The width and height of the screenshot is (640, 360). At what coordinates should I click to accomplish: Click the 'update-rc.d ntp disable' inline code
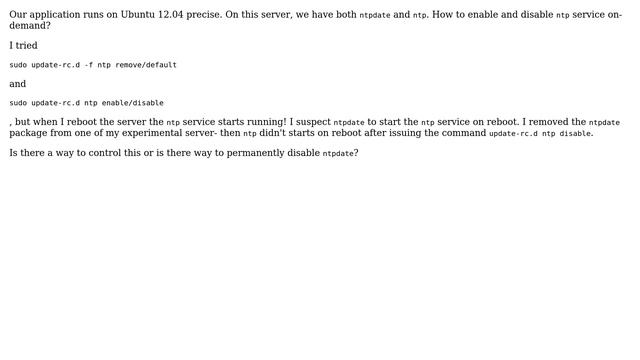[x=540, y=133]
